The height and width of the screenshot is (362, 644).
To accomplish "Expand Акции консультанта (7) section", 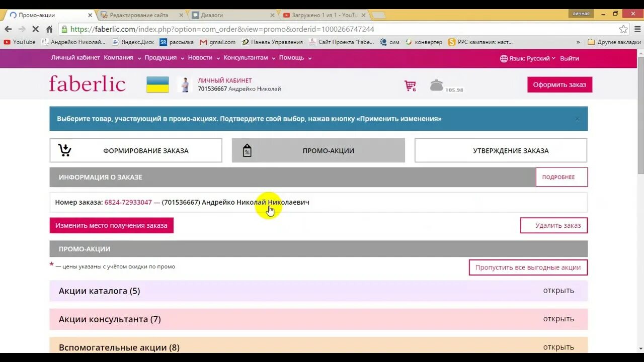I will pos(318,319).
